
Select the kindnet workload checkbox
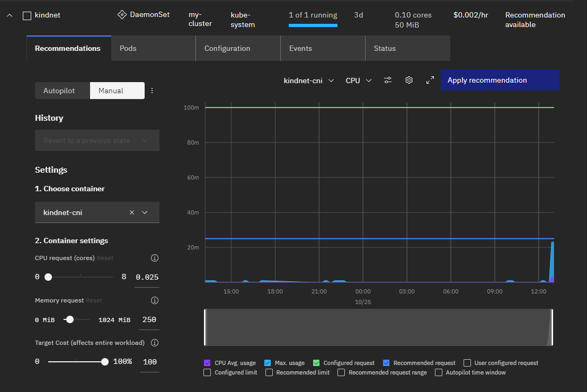tap(27, 15)
